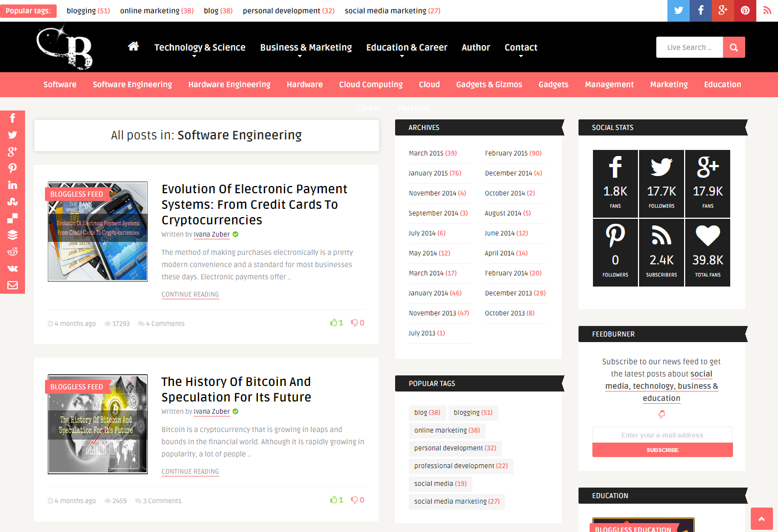The width and height of the screenshot is (778, 532).
Task: Share on Delicious from left sidebar
Action: pos(12,218)
